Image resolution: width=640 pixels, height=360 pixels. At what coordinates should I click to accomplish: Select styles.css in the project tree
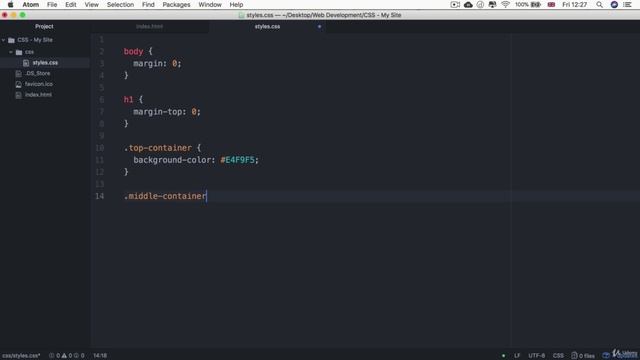[45, 63]
